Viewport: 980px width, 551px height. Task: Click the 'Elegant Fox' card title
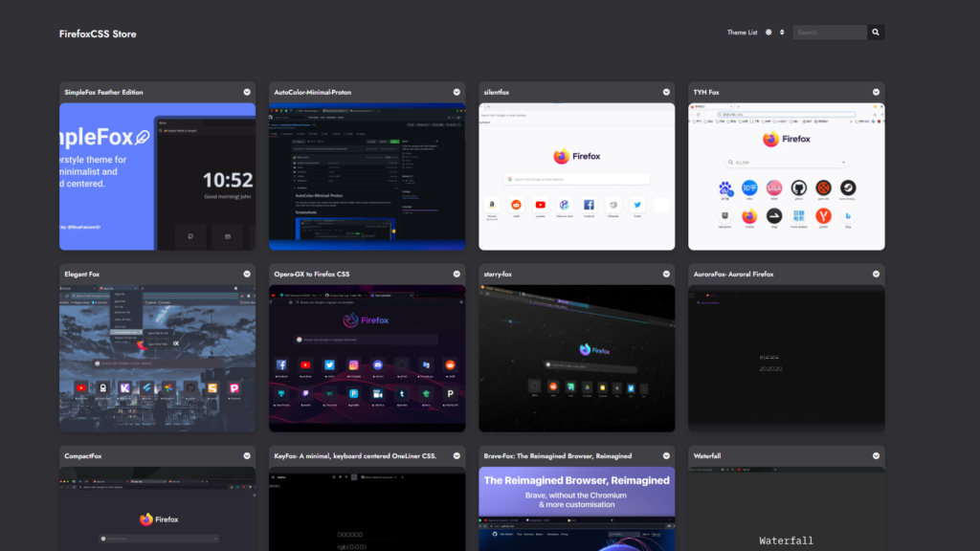(x=82, y=275)
